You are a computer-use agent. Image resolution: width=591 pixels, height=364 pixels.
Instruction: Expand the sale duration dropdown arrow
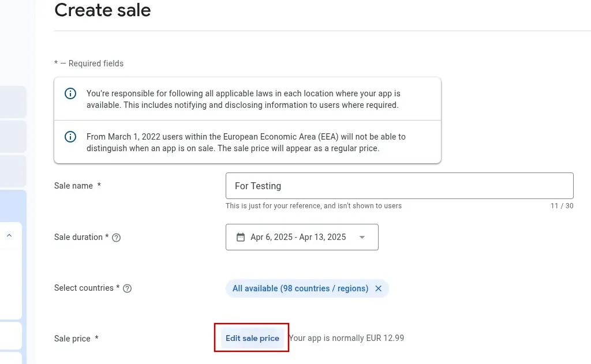point(362,237)
